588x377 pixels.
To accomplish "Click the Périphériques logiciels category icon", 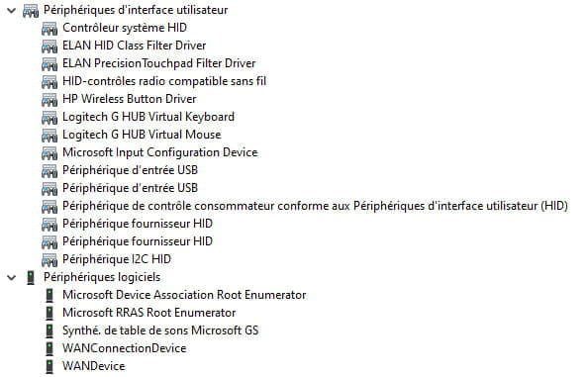I will (x=31, y=278).
